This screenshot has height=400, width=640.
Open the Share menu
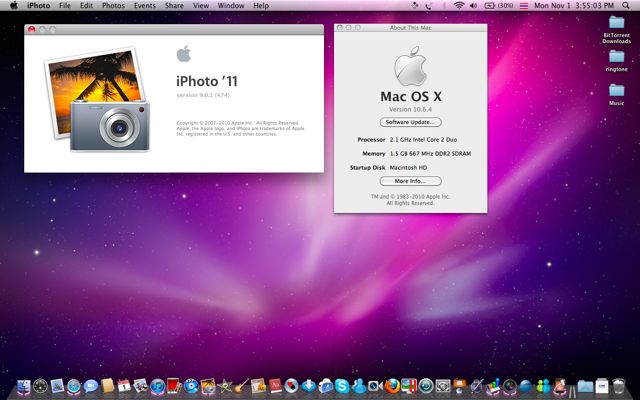(174, 6)
